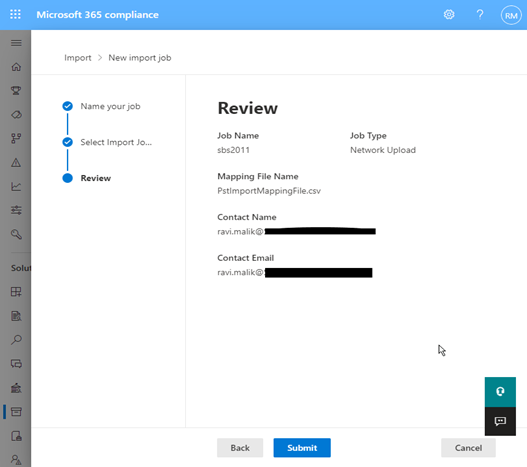Click New import job breadcrumb

coord(139,58)
